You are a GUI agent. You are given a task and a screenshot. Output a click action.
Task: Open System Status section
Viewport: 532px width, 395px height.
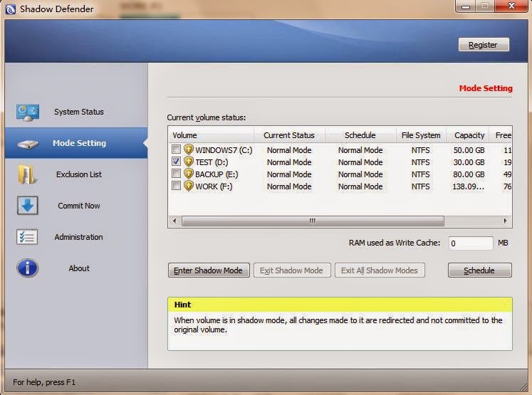pyautogui.click(x=76, y=112)
